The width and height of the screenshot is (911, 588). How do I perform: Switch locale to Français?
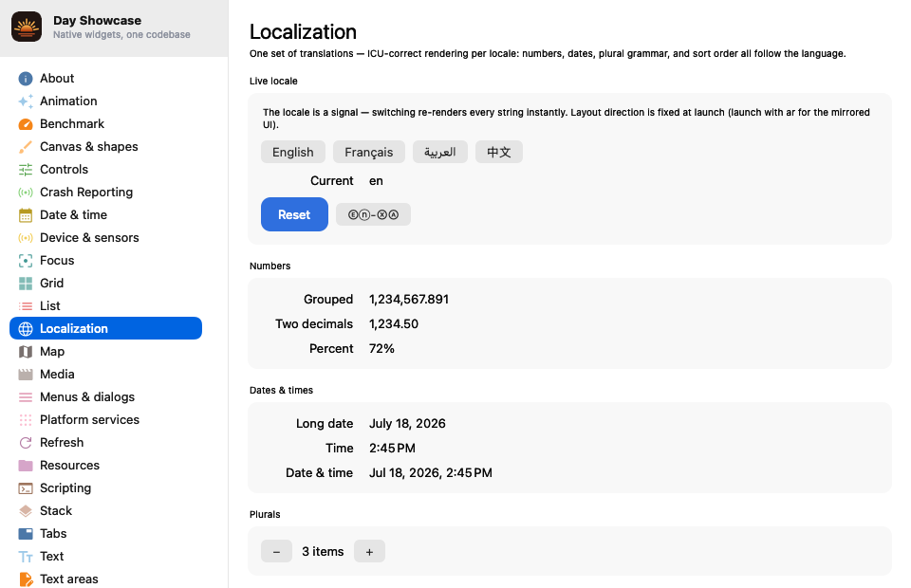(x=369, y=152)
